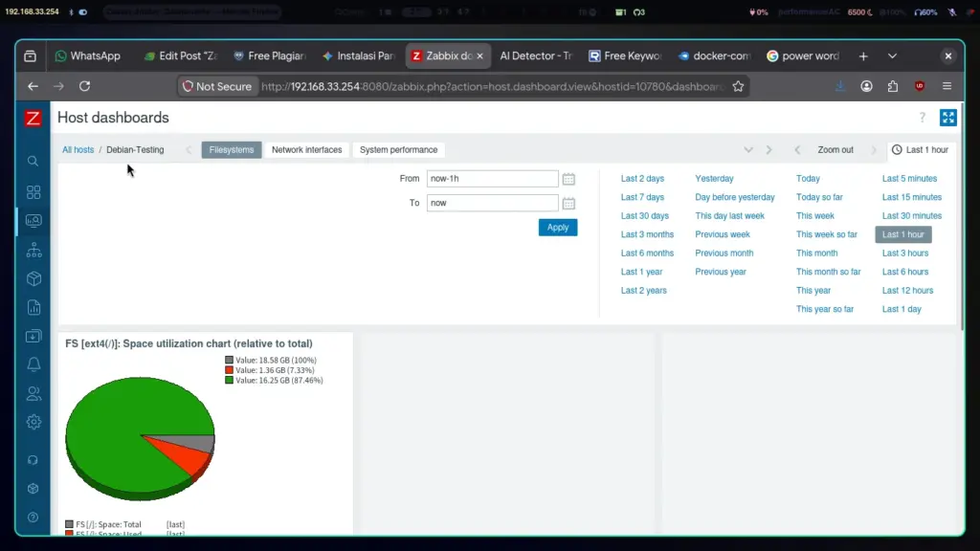Click the From time input field
This screenshot has width=980, height=551.
(x=492, y=179)
